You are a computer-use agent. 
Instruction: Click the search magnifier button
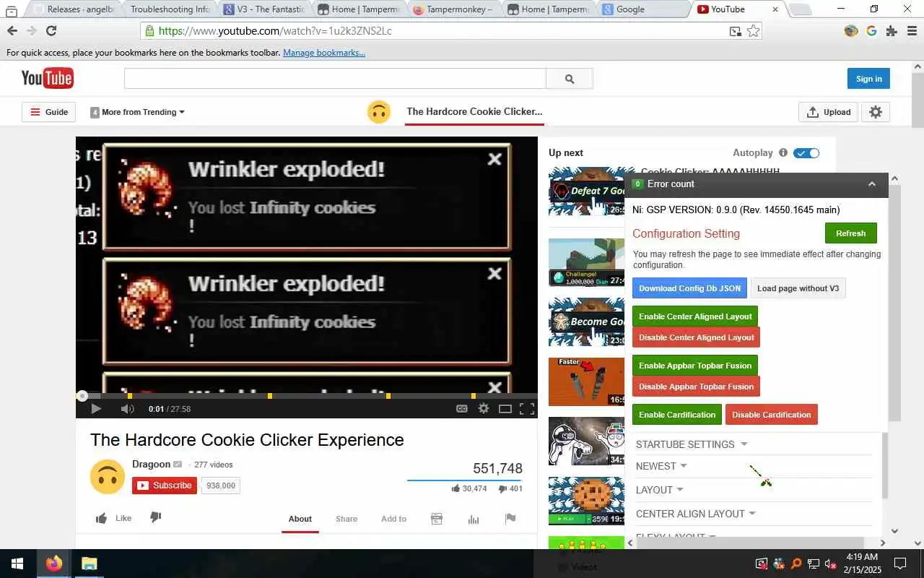point(570,79)
